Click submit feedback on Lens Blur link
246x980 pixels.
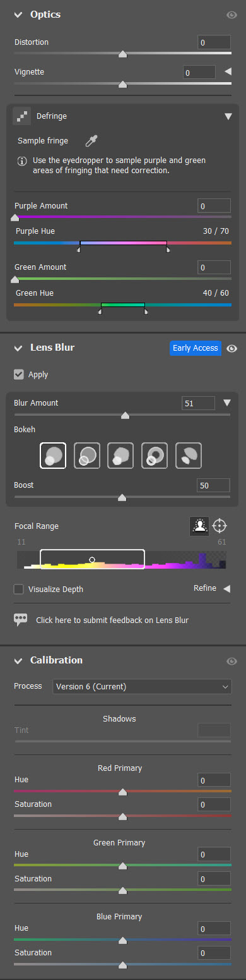click(112, 620)
